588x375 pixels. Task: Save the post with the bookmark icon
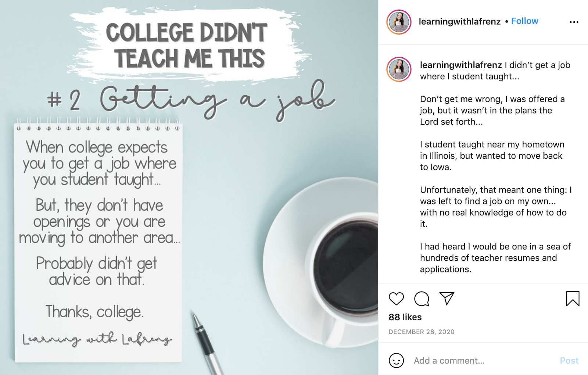[573, 299]
